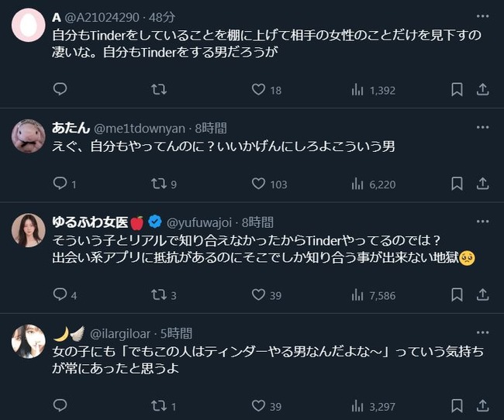This screenshot has width=504, height=420.
Task: View analytics showing 7,586 views
Action: tap(357, 294)
